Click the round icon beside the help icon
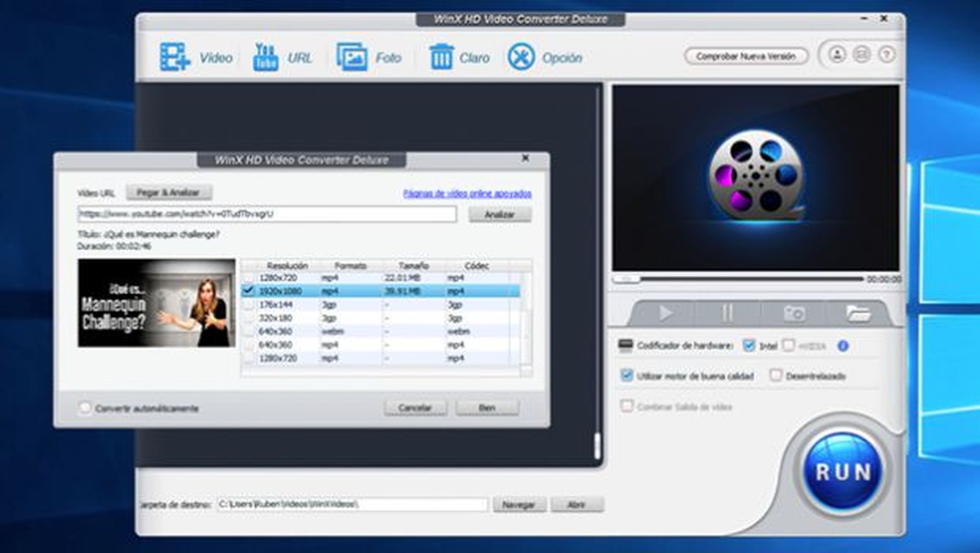The height and width of the screenshot is (553, 980). pos(862,55)
